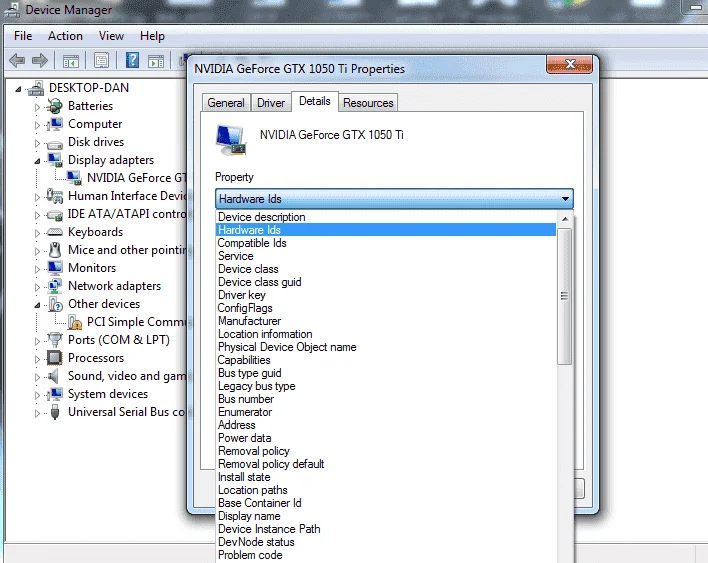Open the Help menu
Screen dimensions: 708x563
coord(152,36)
